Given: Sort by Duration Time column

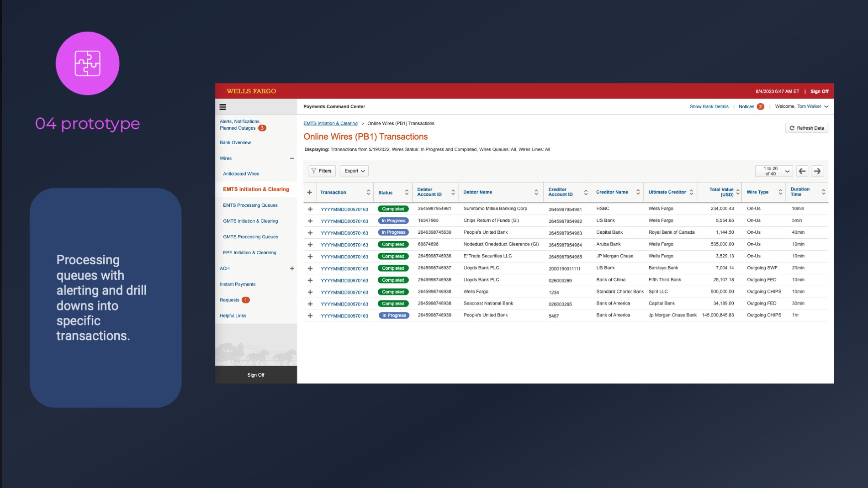Looking at the screenshot, I should (x=823, y=192).
